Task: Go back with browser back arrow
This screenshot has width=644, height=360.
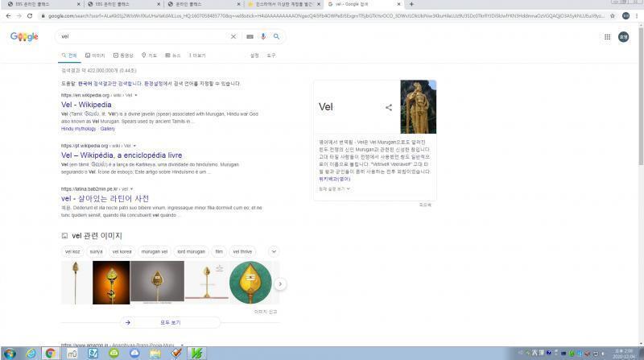Action: tap(8, 15)
